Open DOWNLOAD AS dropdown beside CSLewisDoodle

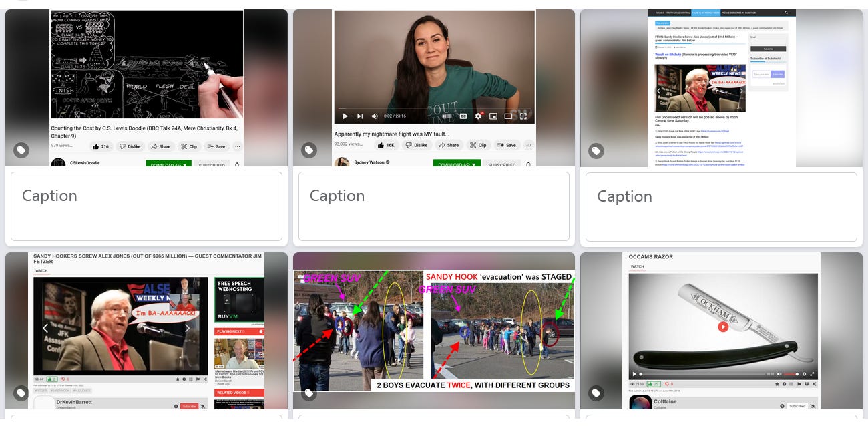(x=168, y=164)
